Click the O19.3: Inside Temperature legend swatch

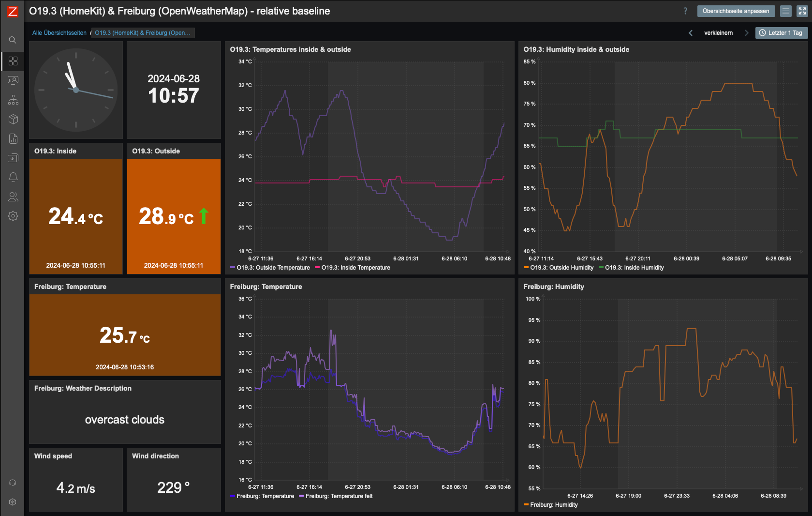[317, 268]
